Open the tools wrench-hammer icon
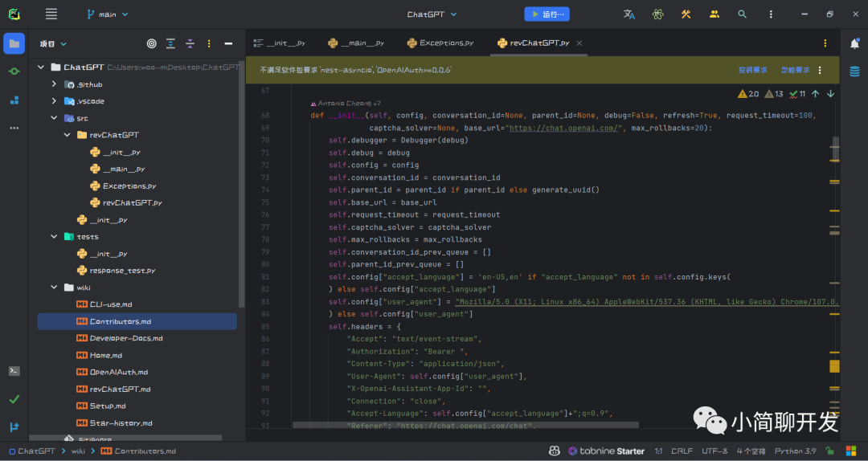The image size is (868, 461). [686, 14]
